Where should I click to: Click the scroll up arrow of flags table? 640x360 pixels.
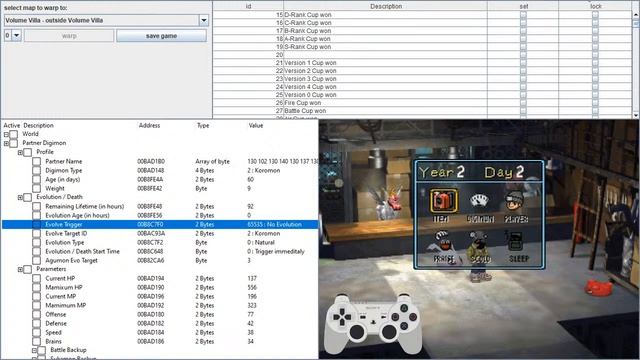[636, 14]
